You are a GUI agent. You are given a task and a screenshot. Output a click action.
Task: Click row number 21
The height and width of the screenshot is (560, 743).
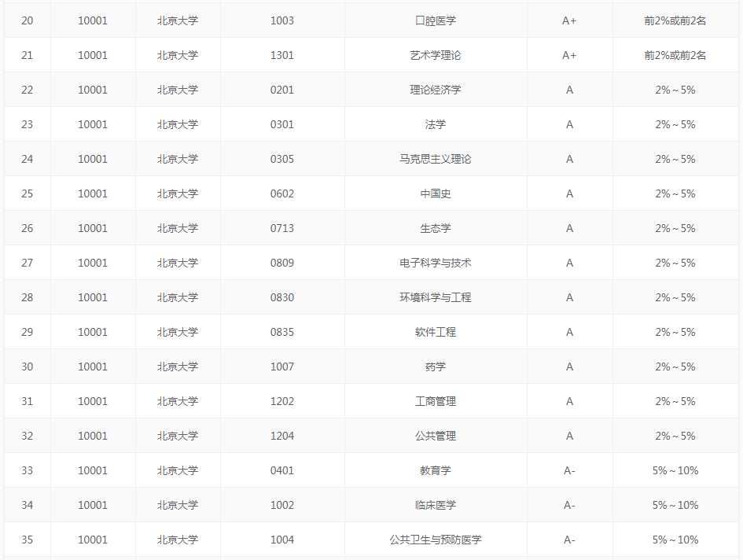[27, 55]
